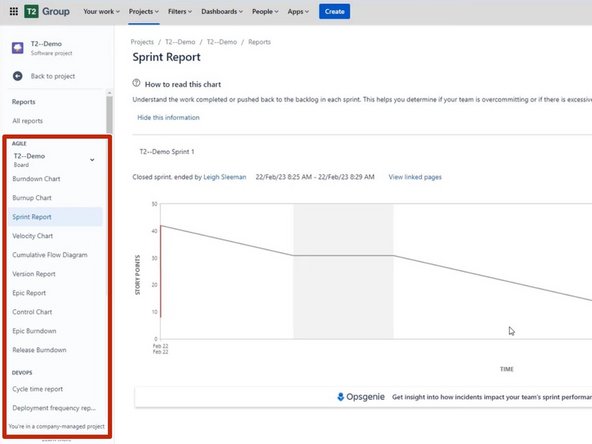Screen dimensions: 592x444
Task: Open the Burnup Chart report
Action: 32,197
